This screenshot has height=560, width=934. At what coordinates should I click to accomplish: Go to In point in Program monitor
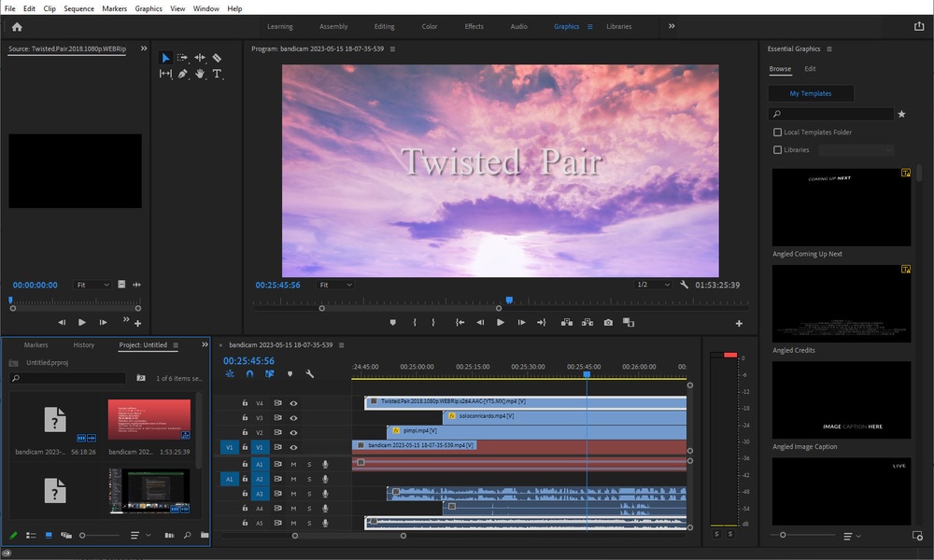pos(460,323)
